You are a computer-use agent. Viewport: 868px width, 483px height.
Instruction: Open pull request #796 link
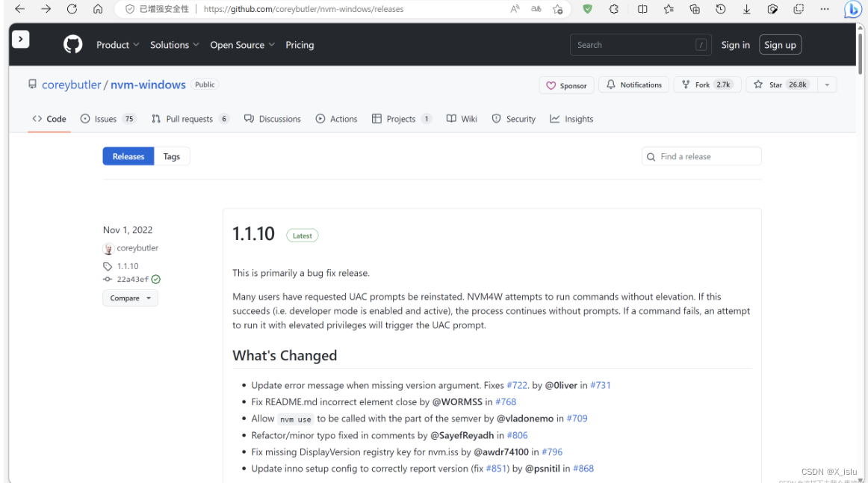[x=552, y=452]
